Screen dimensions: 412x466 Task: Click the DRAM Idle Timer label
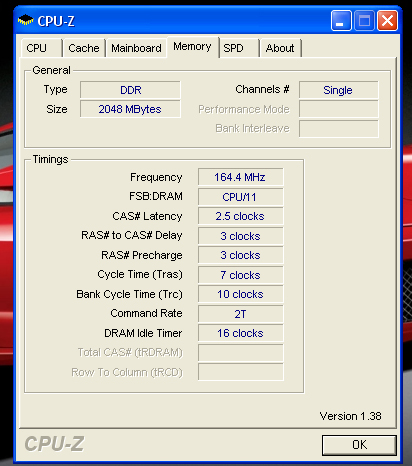pyautogui.click(x=143, y=333)
